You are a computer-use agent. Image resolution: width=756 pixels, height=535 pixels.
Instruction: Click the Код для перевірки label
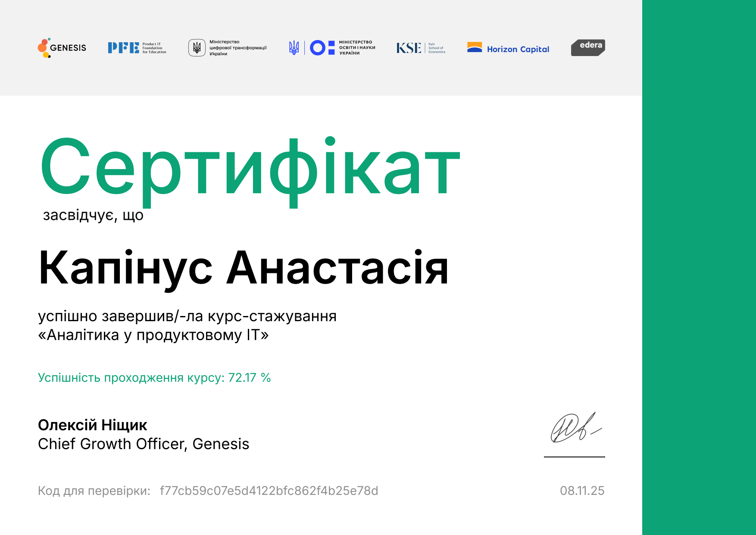pyautogui.click(x=94, y=491)
